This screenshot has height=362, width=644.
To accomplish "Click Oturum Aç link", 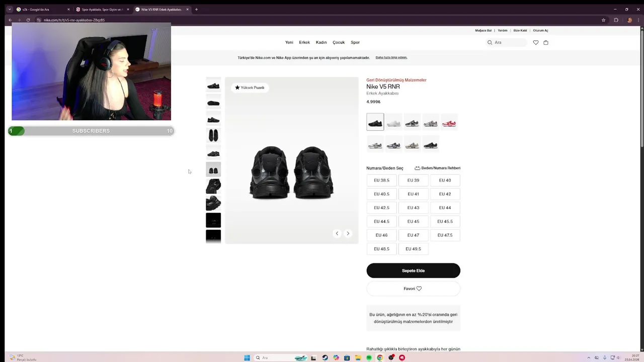I will [540, 31].
